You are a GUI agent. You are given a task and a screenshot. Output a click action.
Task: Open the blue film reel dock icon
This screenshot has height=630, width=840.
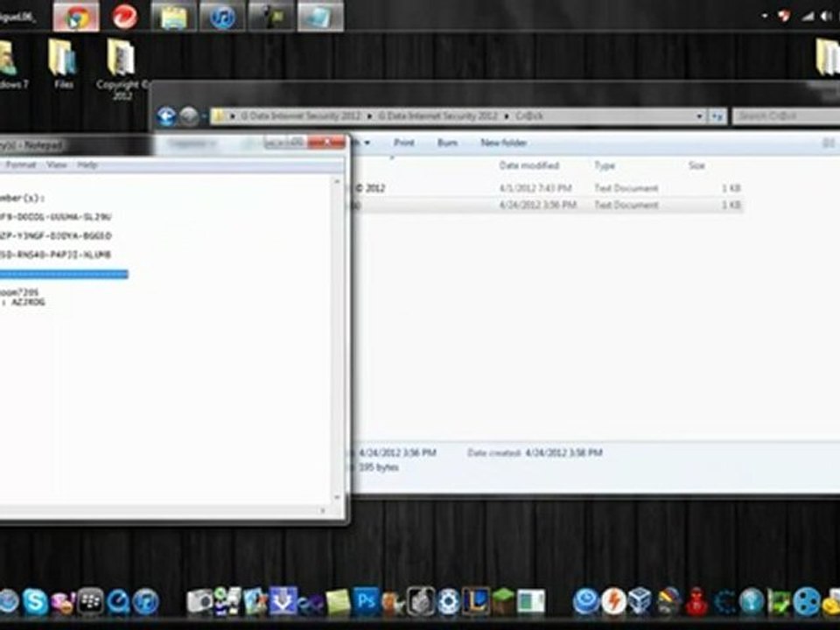[806, 602]
